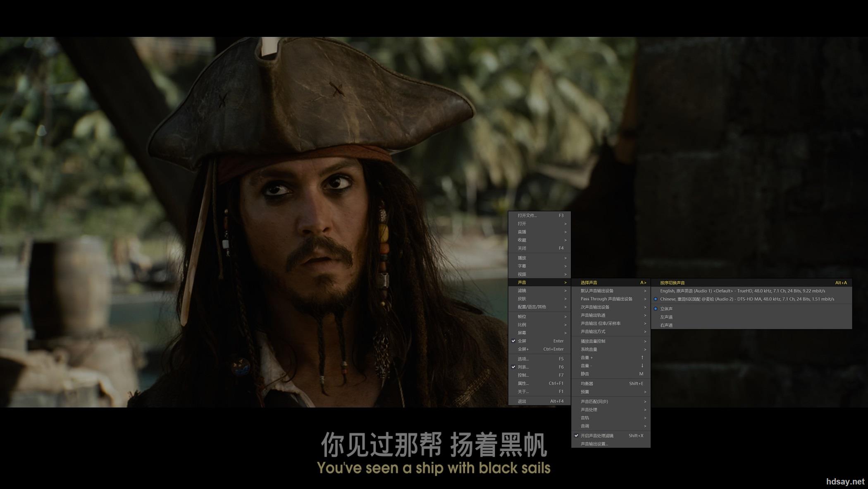Expand the 收藏 submenu
The image size is (868, 489).
(539, 240)
